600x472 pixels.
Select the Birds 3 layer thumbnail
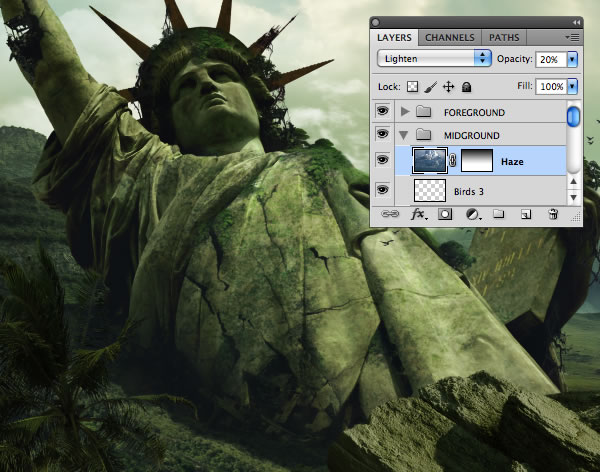click(430, 190)
